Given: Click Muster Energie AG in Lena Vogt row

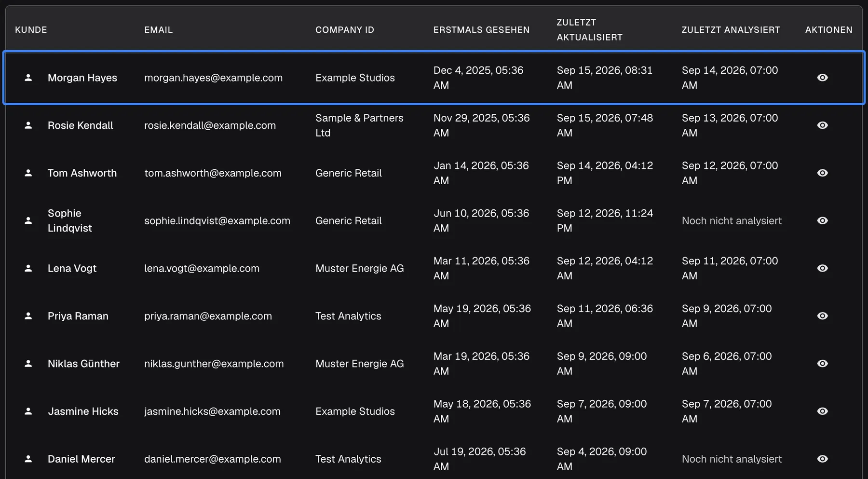Looking at the screenshot, I should (359, 268).
